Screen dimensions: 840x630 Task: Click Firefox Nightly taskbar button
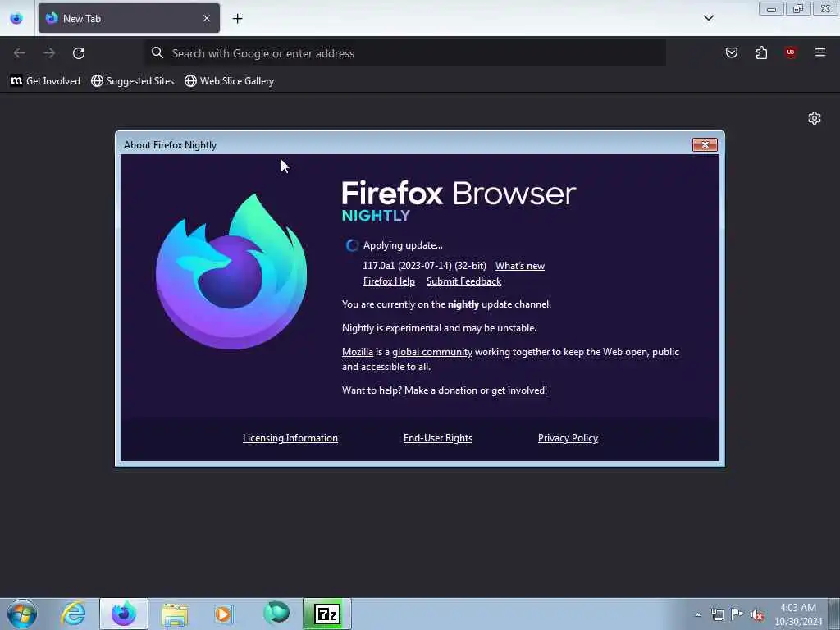124,614
